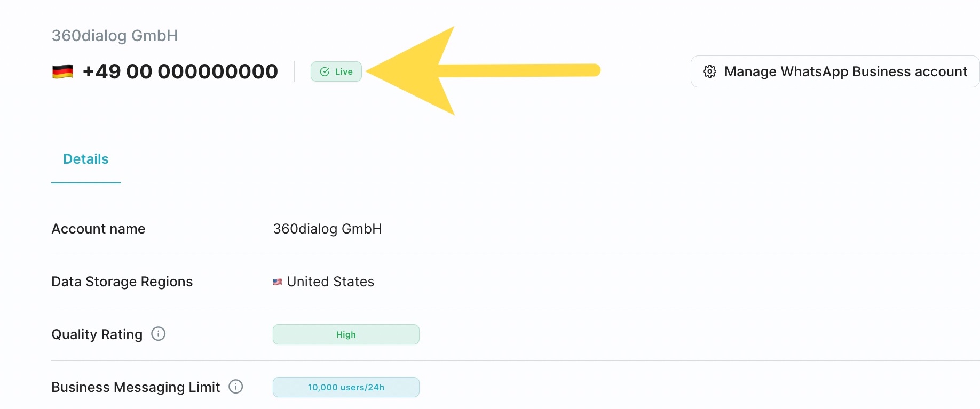Image resolution: width=980 pixels, height=409 pixels.
Task: Click the German flag icon
Action: [x=62, y=71]
